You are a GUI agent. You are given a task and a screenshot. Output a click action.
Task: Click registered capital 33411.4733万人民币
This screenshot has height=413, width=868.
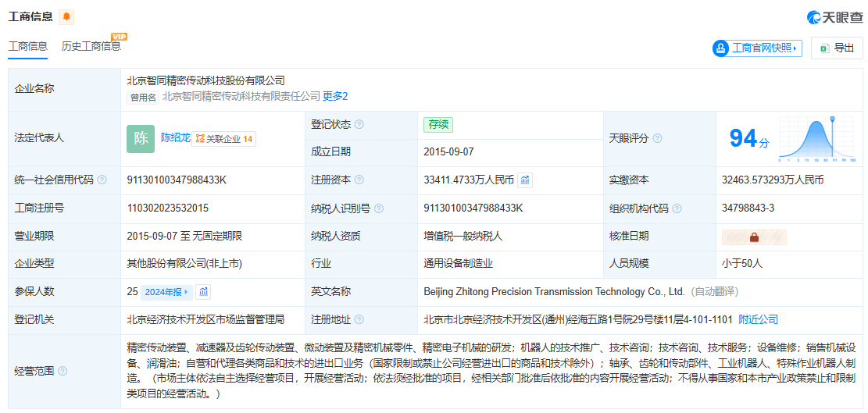pos(469,180)
